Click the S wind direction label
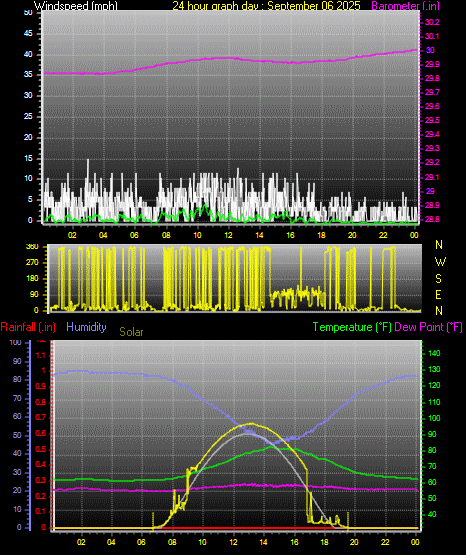Screen dimensions: 466x555 pyautogui.click(x=439, y=279)
